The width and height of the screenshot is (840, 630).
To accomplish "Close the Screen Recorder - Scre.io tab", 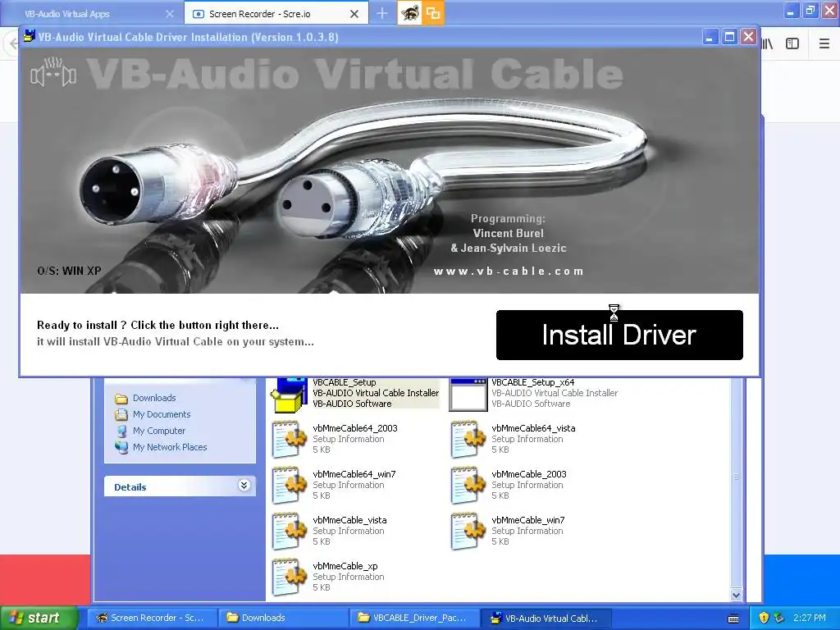I will click(354, 14).
